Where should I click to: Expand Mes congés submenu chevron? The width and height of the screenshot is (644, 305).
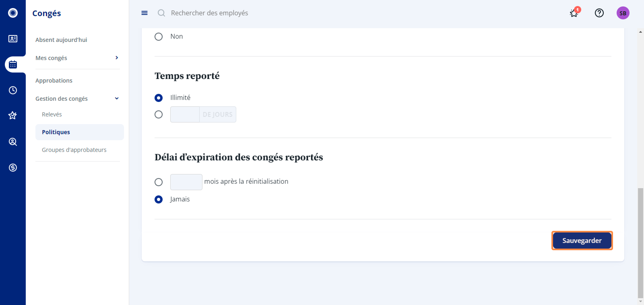(117, 58)
